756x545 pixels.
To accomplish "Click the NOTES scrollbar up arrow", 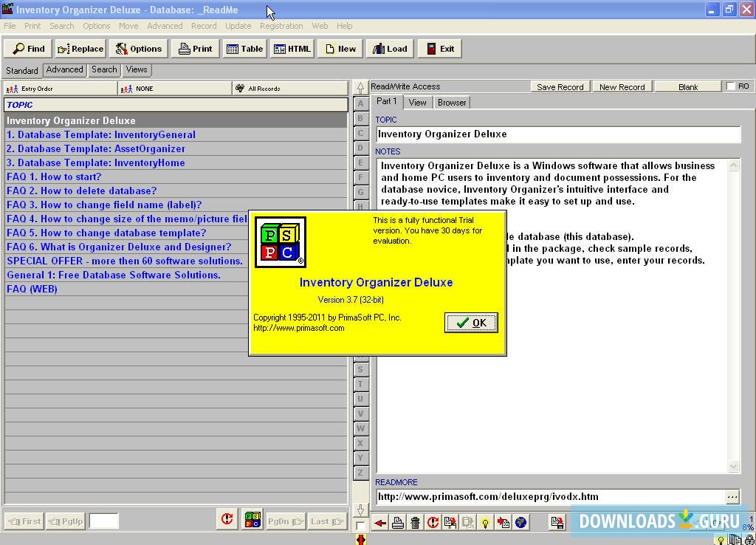I will coord(733,165).
